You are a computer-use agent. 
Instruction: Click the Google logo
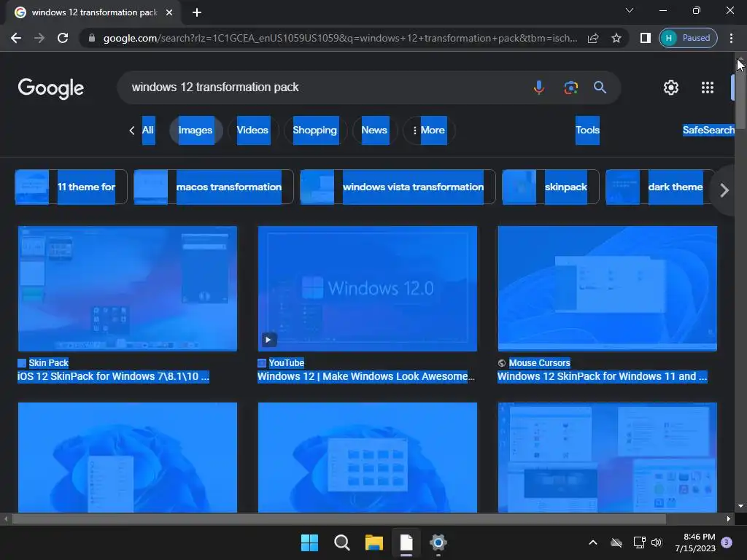click(51, 88)
